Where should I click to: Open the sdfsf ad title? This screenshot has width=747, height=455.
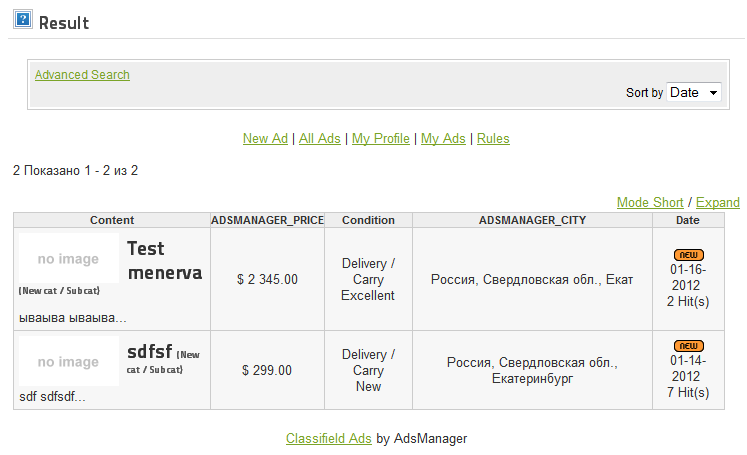[148, 352]
